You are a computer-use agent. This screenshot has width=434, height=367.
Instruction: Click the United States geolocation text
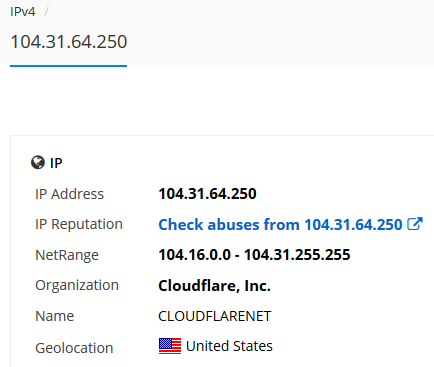(x=229, y=346)
